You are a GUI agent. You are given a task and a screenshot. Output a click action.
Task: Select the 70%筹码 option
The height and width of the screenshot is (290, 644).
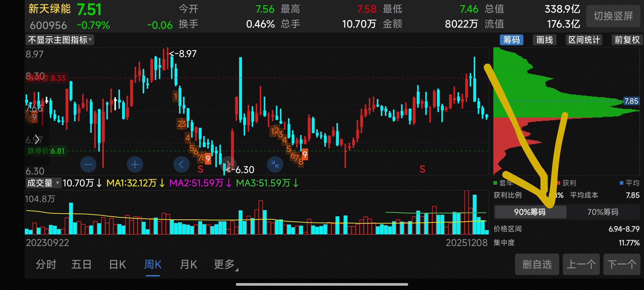[602, 212]
